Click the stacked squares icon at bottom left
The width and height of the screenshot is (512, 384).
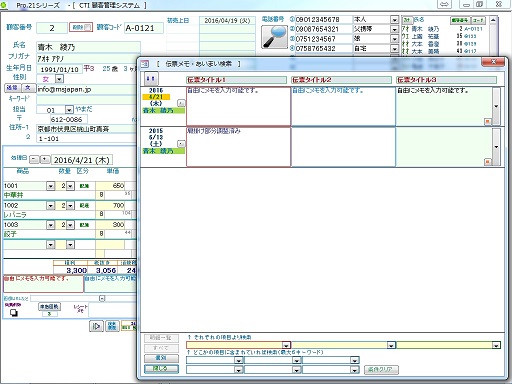tap(14, 313)
